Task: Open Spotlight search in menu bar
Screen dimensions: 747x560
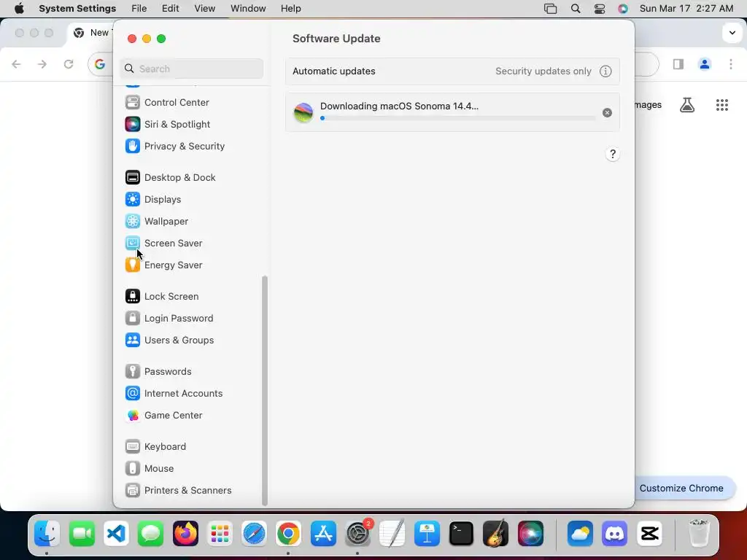Action: point(576,9)
